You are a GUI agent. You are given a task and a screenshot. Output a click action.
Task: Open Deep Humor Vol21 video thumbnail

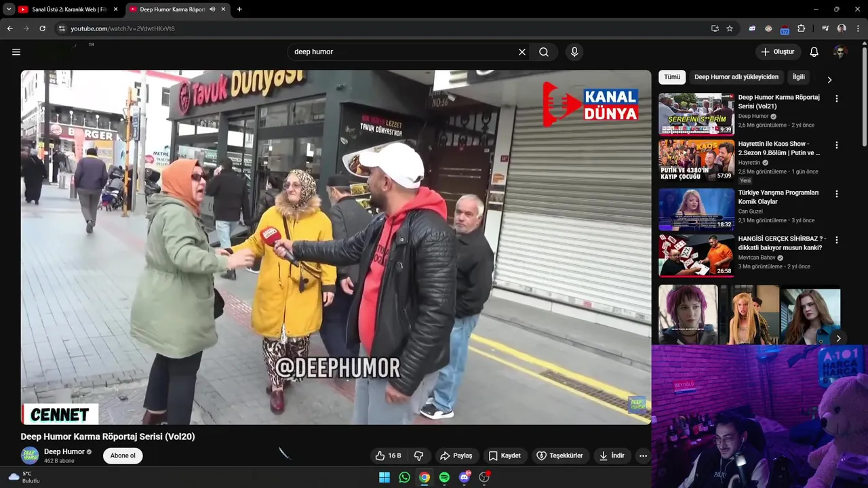tap(696, 114)
